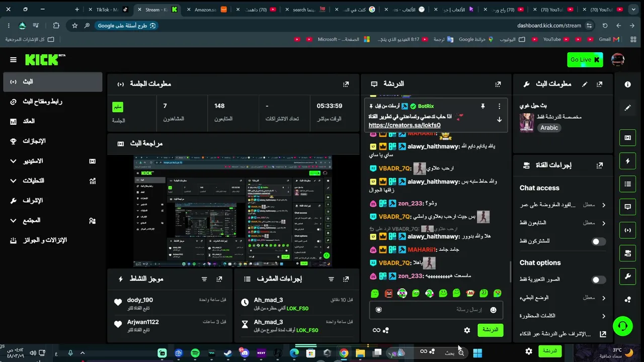This screenshot has width=644, height=362.
Task: Open filter options for the activity feed (موجز النشاط)
Action: click(x=204, y=279)
